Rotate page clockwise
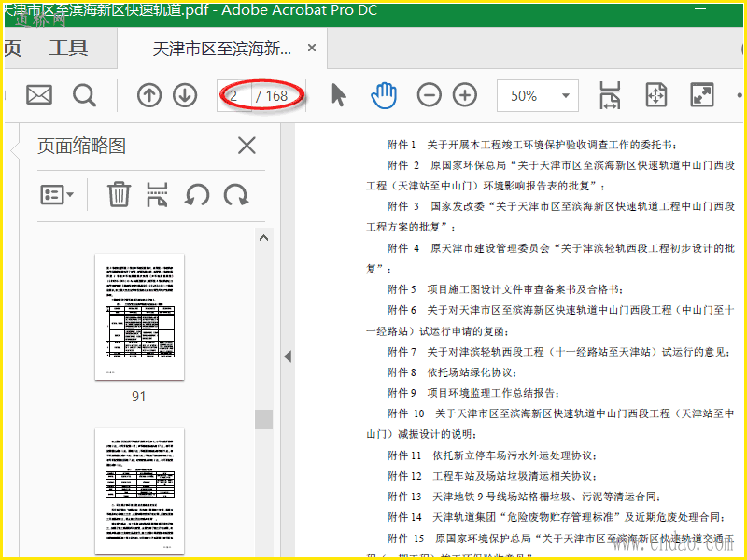This screenshot has width=747, height=560. click(236, 195)
